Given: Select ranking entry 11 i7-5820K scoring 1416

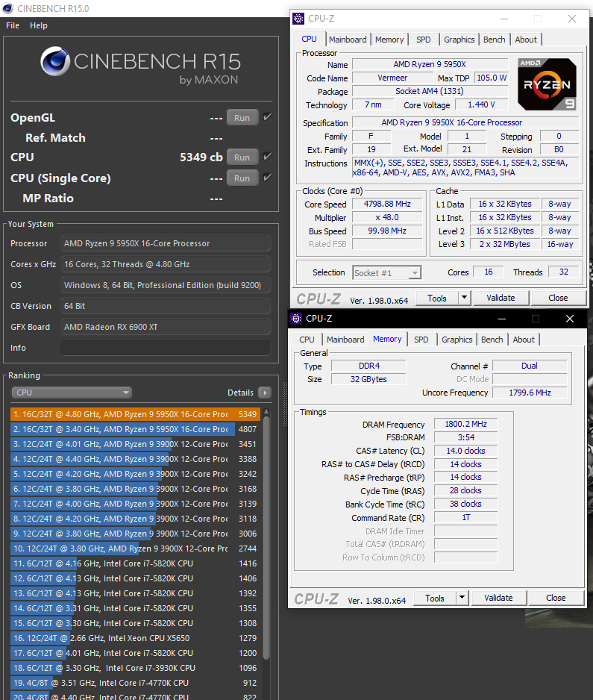Looking at the screenshot, I should point(135,563).
